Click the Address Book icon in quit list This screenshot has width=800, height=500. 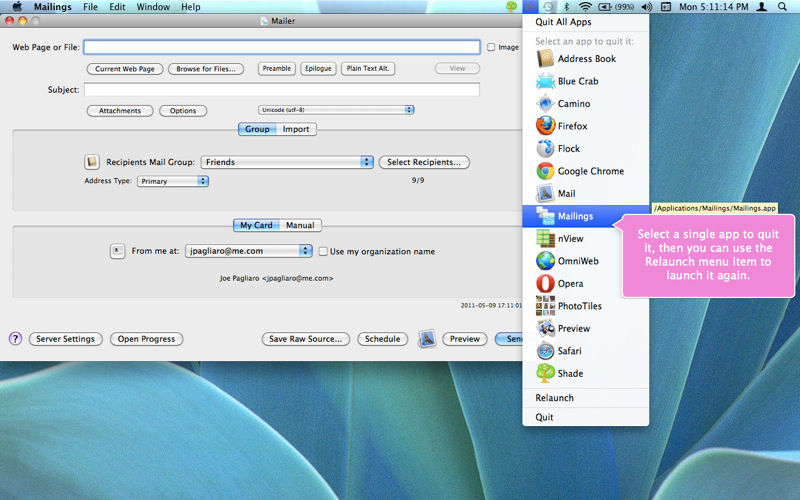545,59
